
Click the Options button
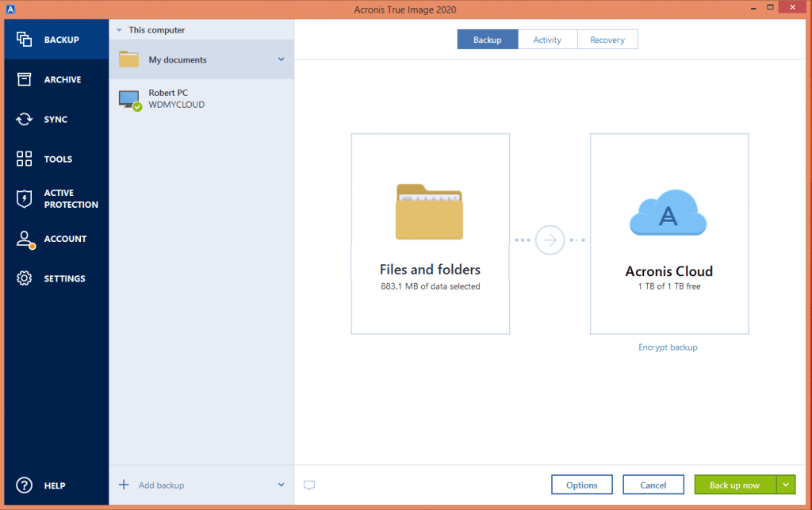(x=581, y=485)
